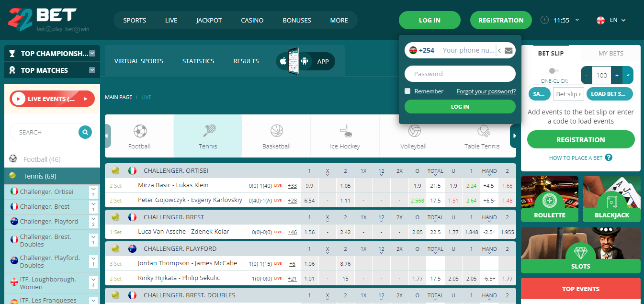The image size is (644, 304).
Task: Click the Password input field
Action: pyautogui.click(x=460, y=74)
